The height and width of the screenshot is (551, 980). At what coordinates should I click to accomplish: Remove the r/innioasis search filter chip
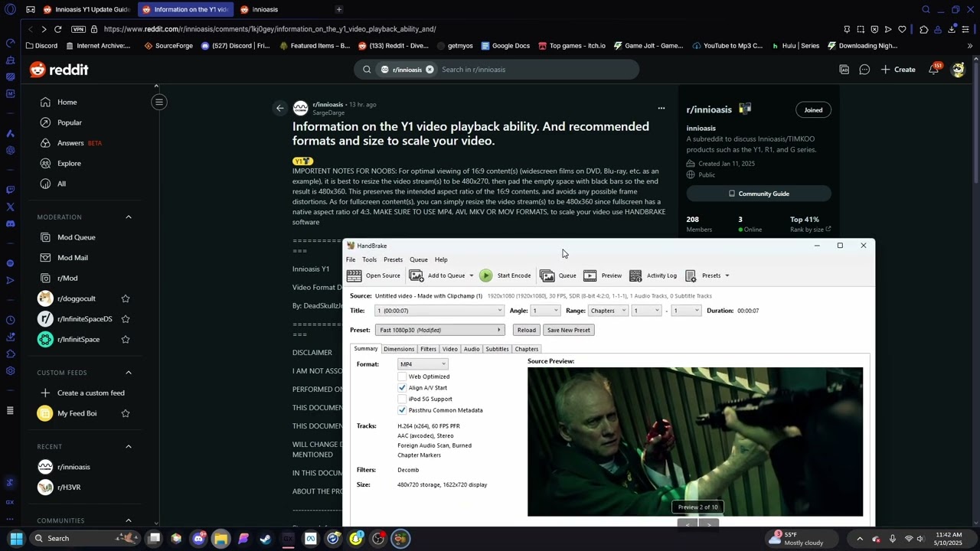(430, 70)
